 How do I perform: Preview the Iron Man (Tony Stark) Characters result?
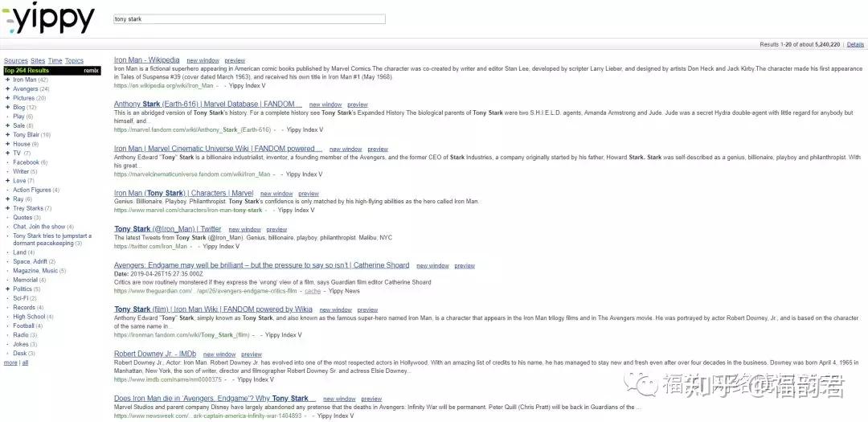click(309, 194)
